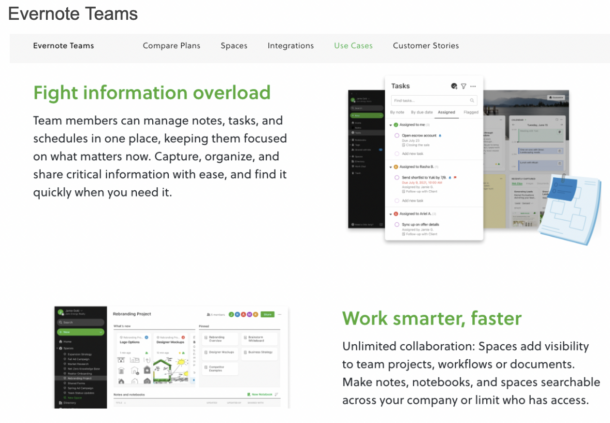Viewport: 610px width, 423px height.
Task: Collapse the Assigned to me group
Action: click(x=391, y=125)
